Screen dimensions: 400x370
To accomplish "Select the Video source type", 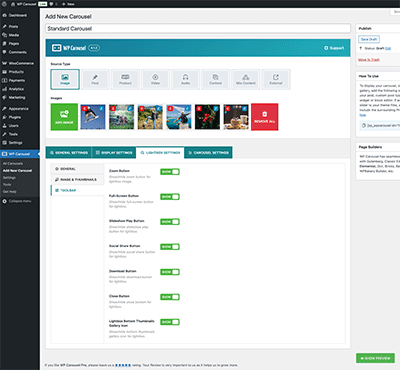I will pyautogui.click(x=155, y=79).
